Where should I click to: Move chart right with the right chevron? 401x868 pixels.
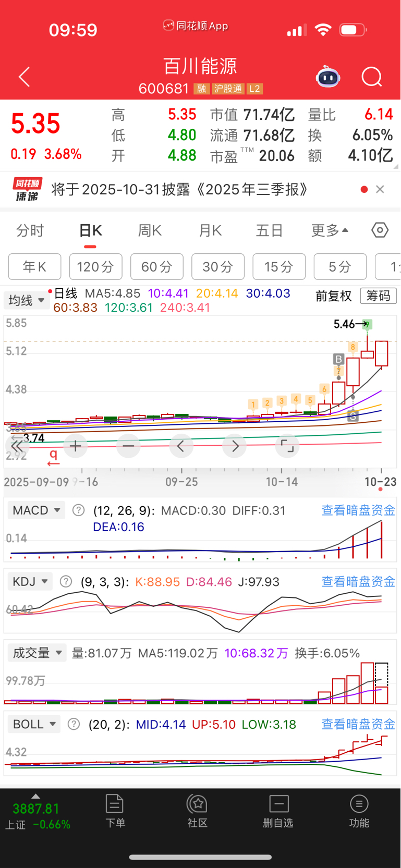(235, 446)
